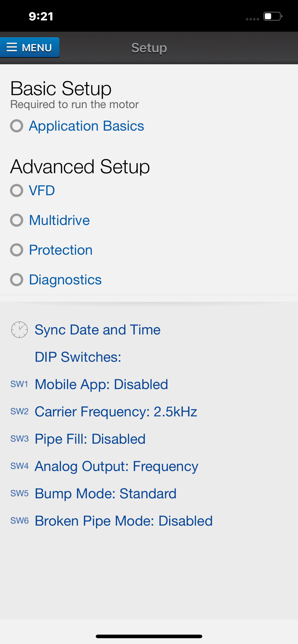Viewport: 298px width, 644px height.
Task: Select the Protection radio circle
Action: click(17, 250)
